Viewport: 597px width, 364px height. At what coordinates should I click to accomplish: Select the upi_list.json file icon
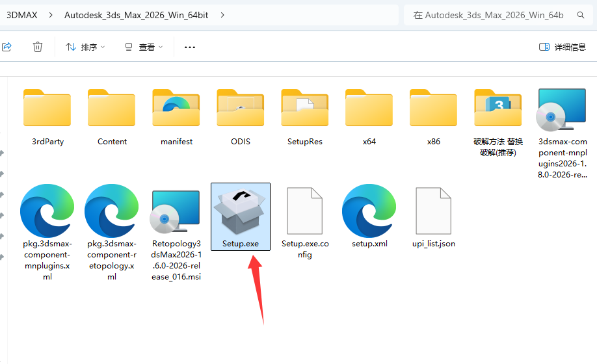click(433, 211)
